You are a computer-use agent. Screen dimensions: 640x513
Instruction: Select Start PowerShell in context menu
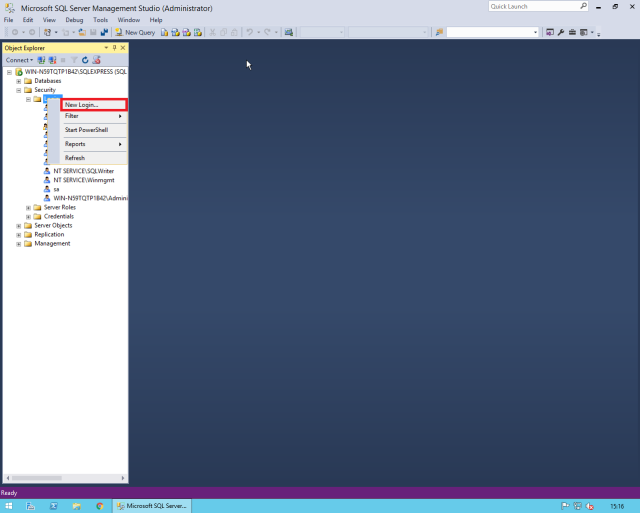tap(94, 130)
